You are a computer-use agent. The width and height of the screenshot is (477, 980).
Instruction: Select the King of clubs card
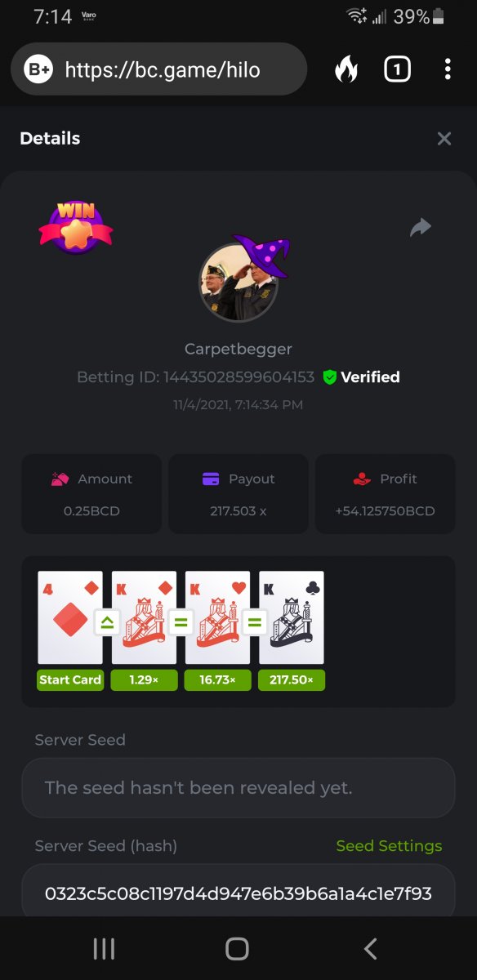pyautogui.click(x=292, y=617)
